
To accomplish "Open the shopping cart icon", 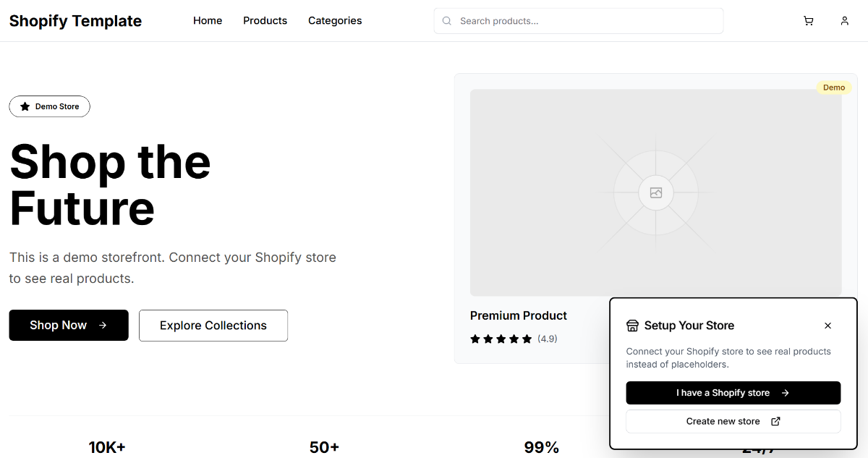I will pos(808,20).
